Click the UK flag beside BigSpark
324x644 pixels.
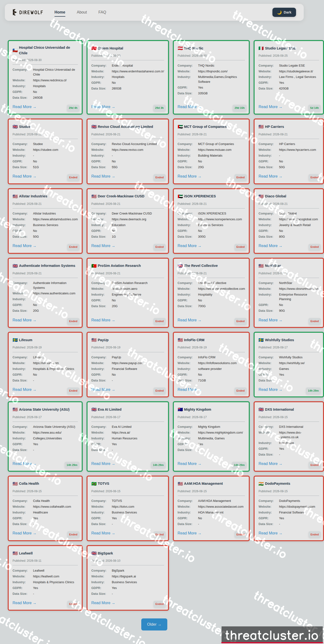point(94,553)
